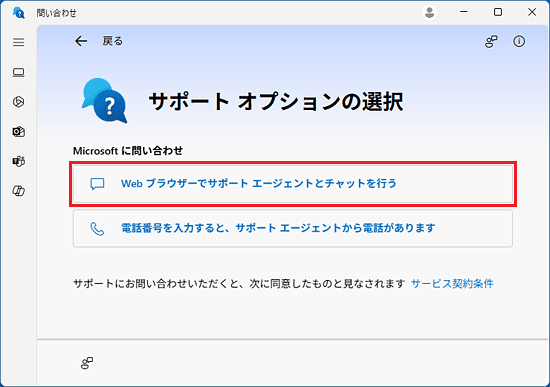550x387 pixels.
Task: Click the 戻る back label
Action: pyautogui.click(x=113, y=41)
